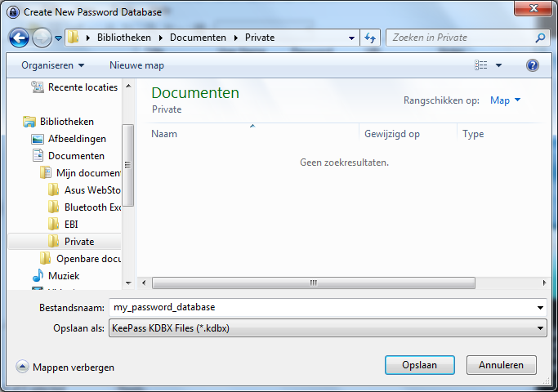Click the Back navigation arrow button
This screenshot has height=392, width=558.
click(19, 38)
